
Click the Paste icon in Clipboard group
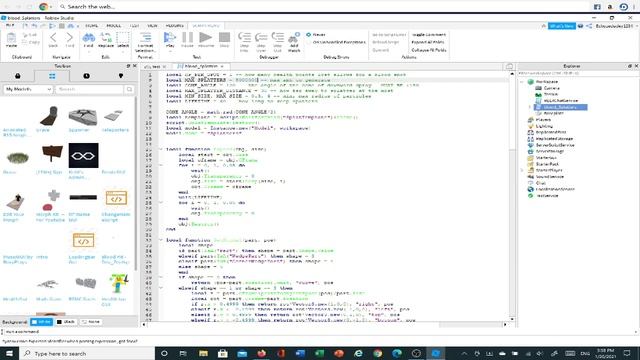tap(11, 38)
